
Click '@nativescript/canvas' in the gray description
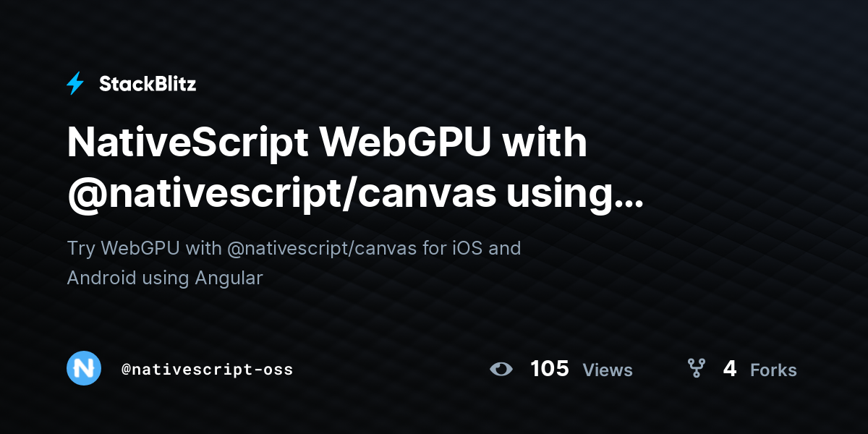pos(322,249)
